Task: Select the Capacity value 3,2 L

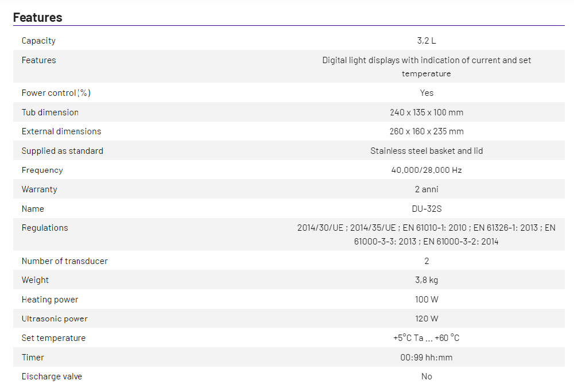Action: pos(426,41)
